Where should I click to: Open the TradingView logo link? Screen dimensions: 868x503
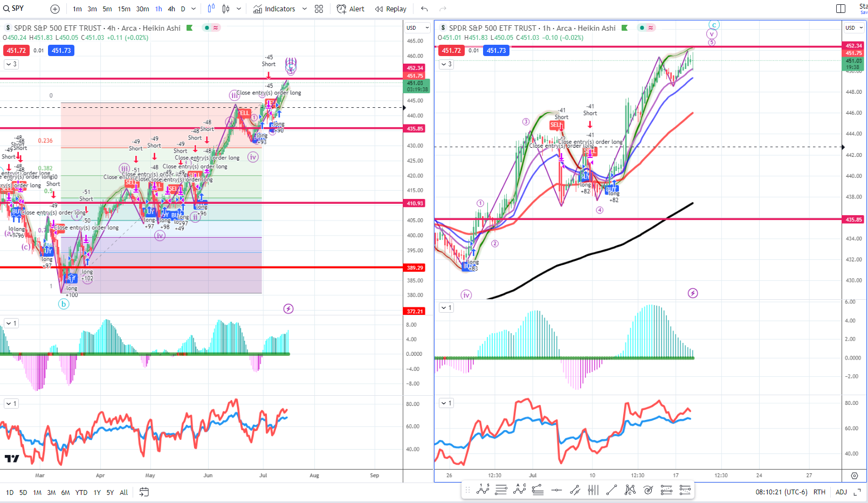pyautogui.click(x=12, y=459)
